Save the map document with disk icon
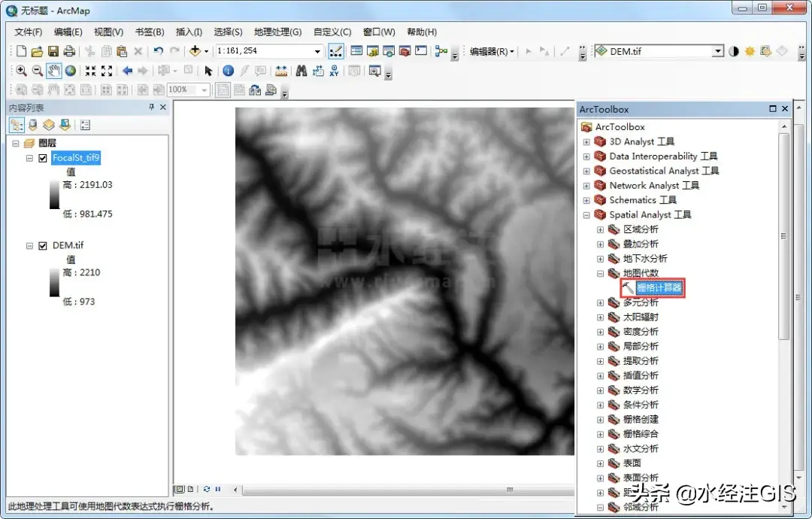812x519 pixels. [53, 51]
